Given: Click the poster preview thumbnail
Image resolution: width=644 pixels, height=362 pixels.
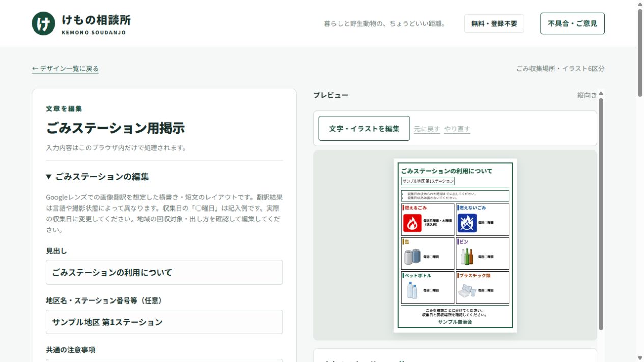Looking at the screenshot, I should click(x=455, y=245).
